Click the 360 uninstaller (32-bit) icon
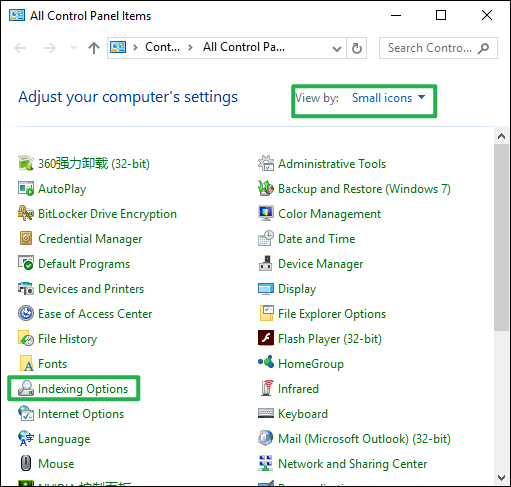 [x=26, y=163]
